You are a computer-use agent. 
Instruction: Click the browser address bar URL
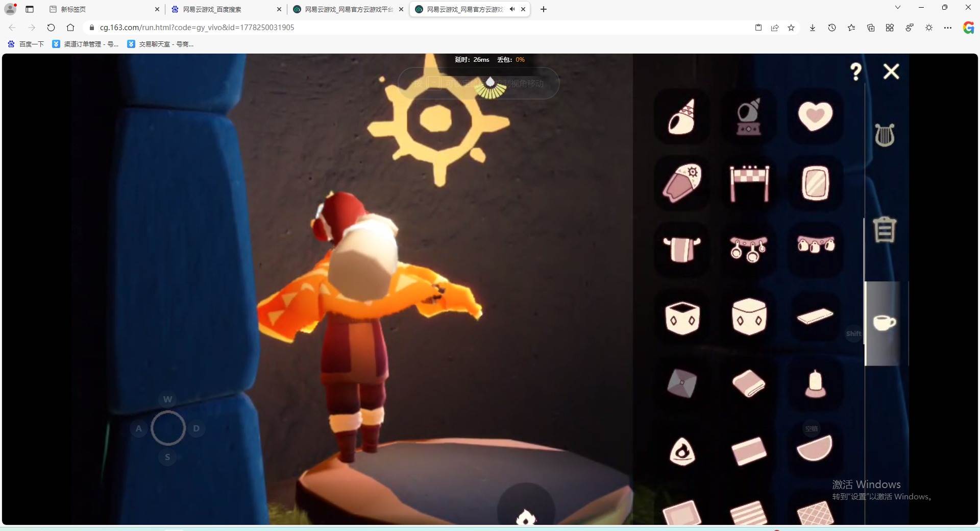coord(197,28)
